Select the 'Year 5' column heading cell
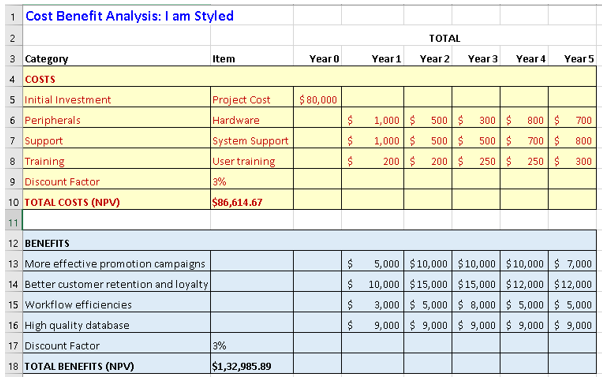Screen dimensions: 602x378 point(572,59)
